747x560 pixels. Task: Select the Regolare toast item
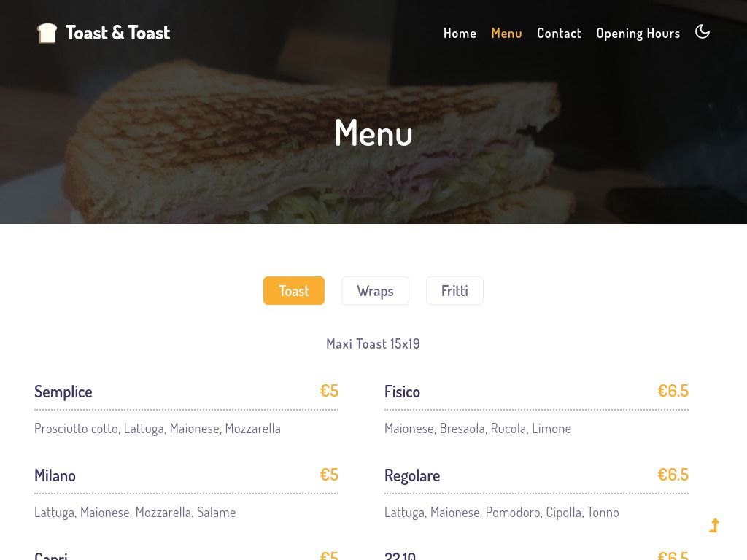[412, 475]
